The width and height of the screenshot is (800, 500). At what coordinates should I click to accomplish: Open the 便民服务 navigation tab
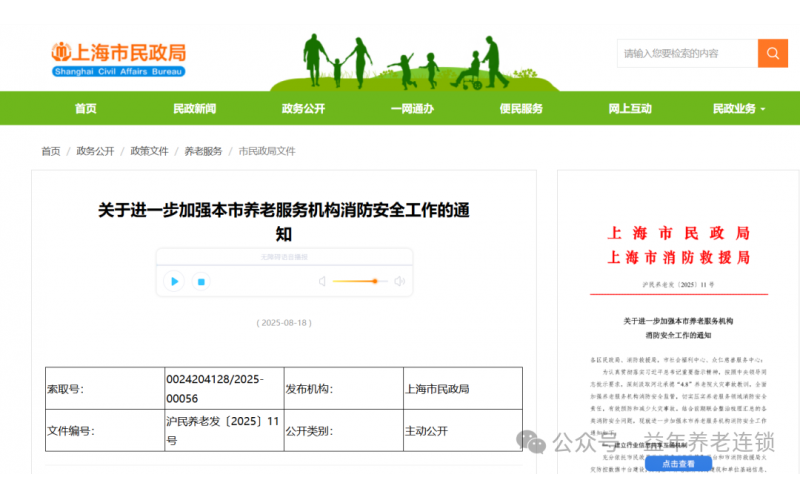(521, 108)
